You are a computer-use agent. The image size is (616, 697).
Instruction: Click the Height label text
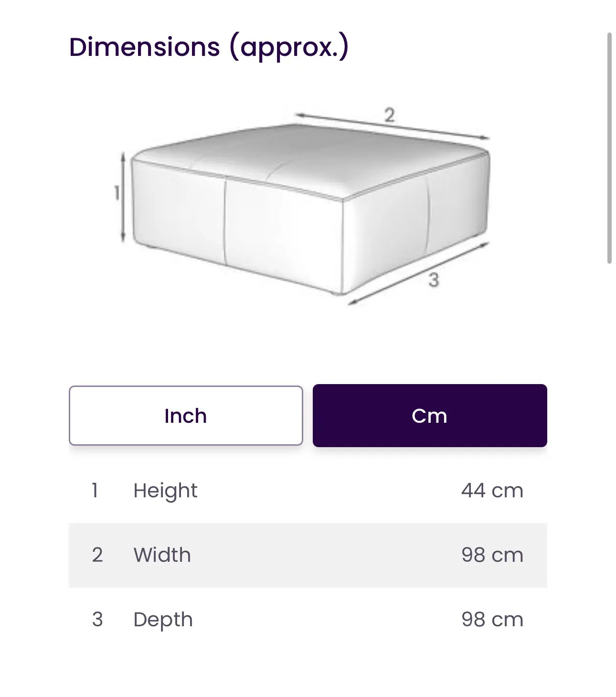click(165, 492)
